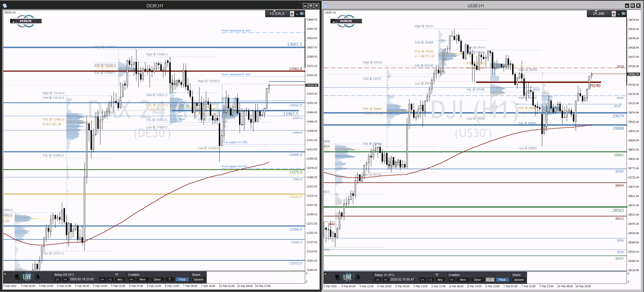Toggle the T button in US30 panel
This screenshot has height=292, width=644.
490,280
